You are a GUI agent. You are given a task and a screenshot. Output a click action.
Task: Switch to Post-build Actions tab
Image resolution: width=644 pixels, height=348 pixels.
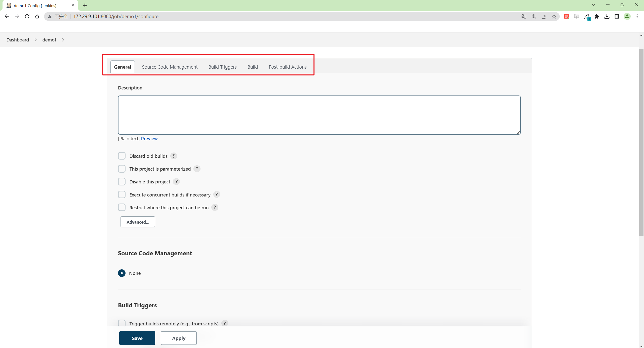tap(288, 67)
